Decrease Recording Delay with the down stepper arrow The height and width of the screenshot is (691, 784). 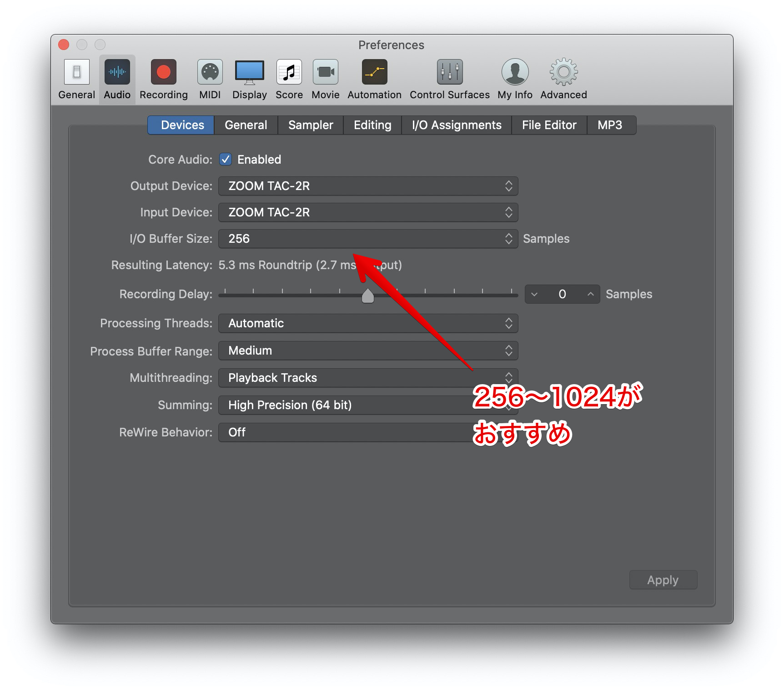tap(535, 295)
